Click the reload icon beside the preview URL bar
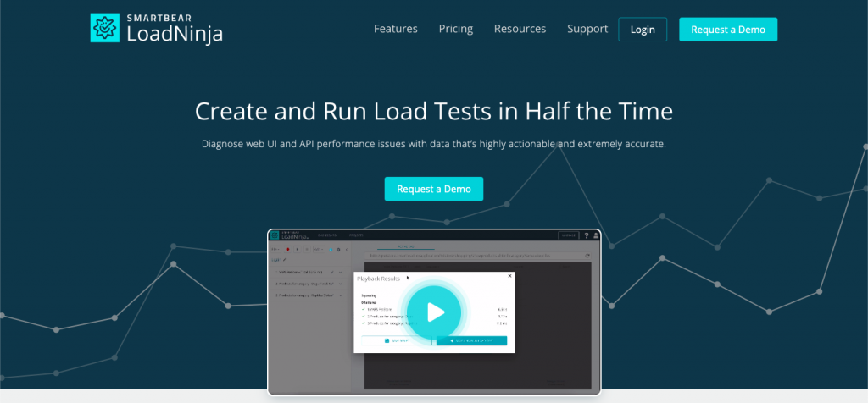The width and height of the screenshot is (868, 403). [587, 256]
